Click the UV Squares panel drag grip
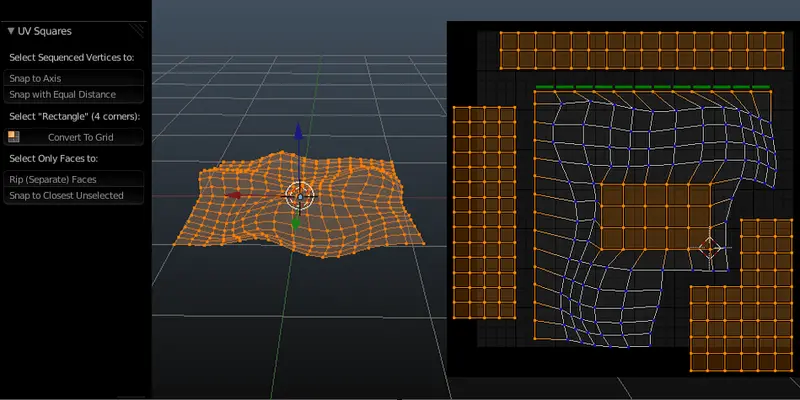 click(x=136, y=31)
